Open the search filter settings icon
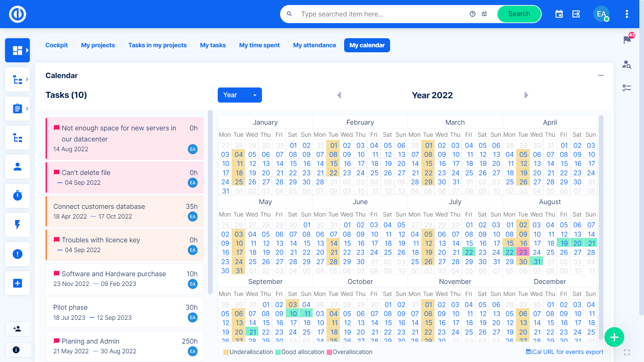 (484, 14)
